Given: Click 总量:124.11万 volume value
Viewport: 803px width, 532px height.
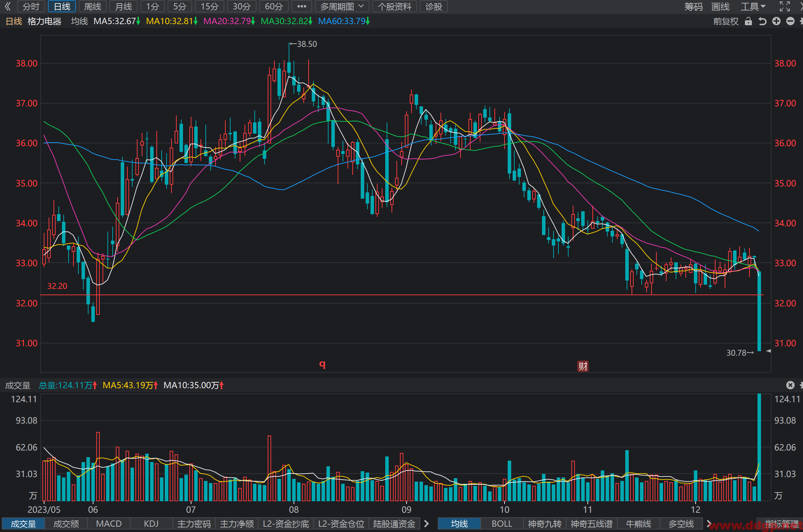Looking at the screenshot, I should pos(68,385).
